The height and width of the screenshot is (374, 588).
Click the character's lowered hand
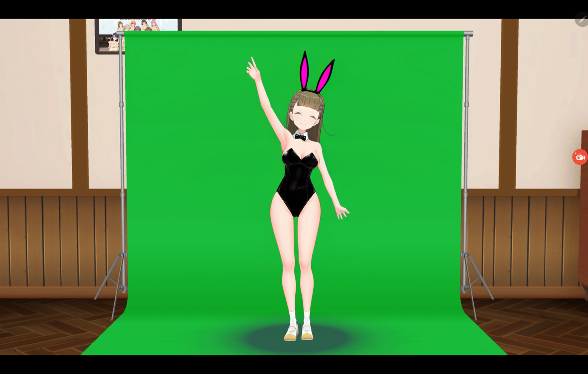coord(342,212)
